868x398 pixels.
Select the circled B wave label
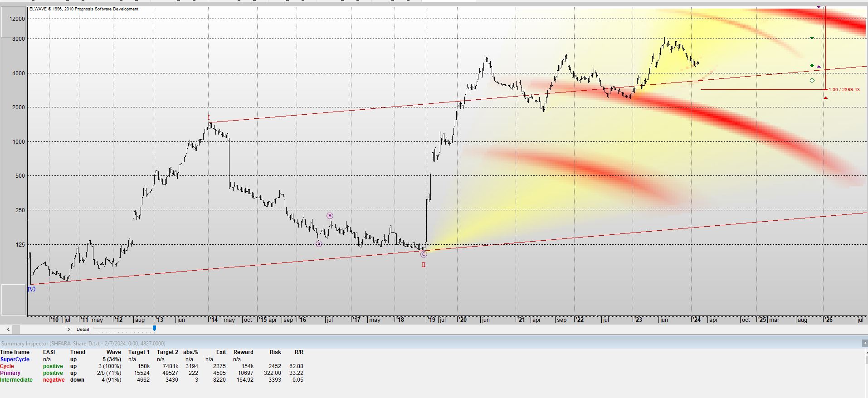point(330,216)
